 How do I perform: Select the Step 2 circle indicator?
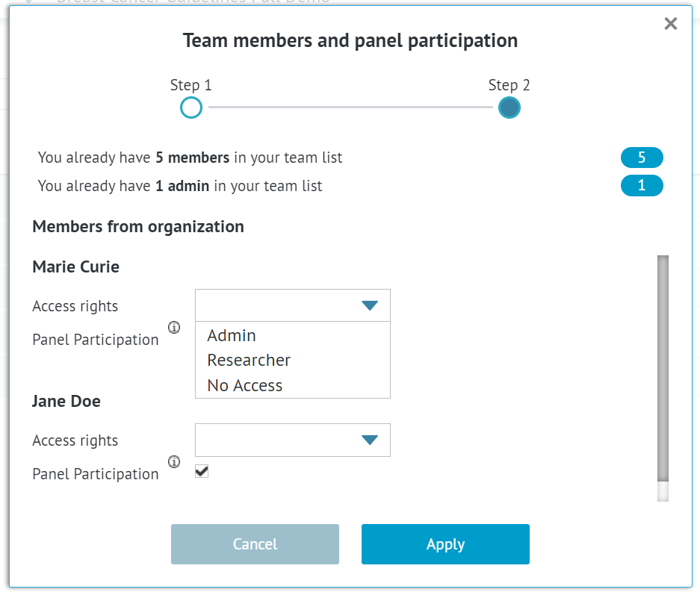pos(509,108)
